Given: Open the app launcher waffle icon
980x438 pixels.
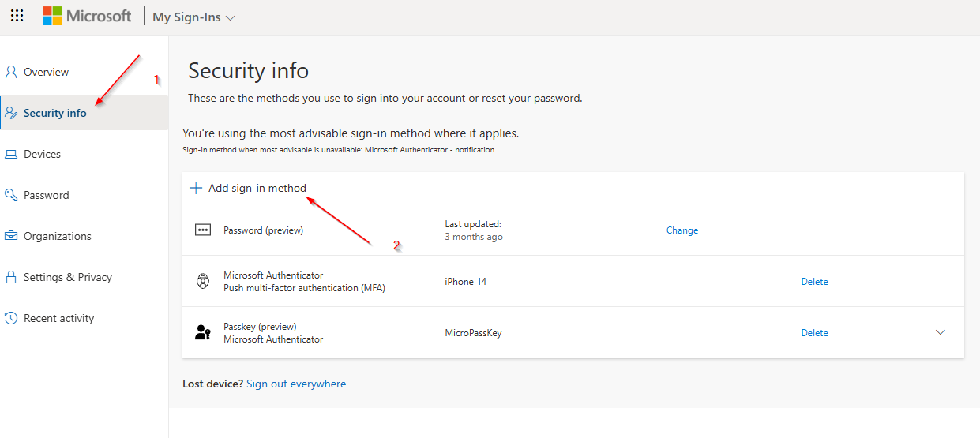Looking at the screenshot, I should pyautogui.click(x=17, y=16).
